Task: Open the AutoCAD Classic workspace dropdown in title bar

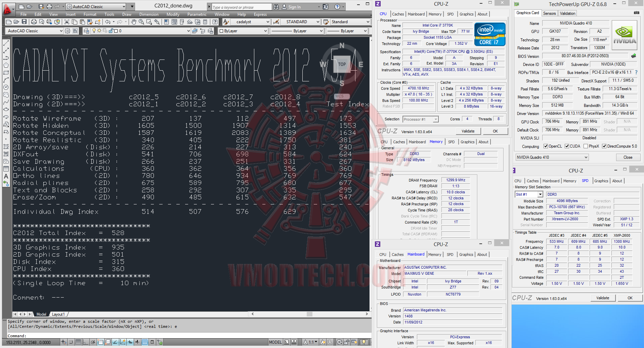Action: [96, 7]
